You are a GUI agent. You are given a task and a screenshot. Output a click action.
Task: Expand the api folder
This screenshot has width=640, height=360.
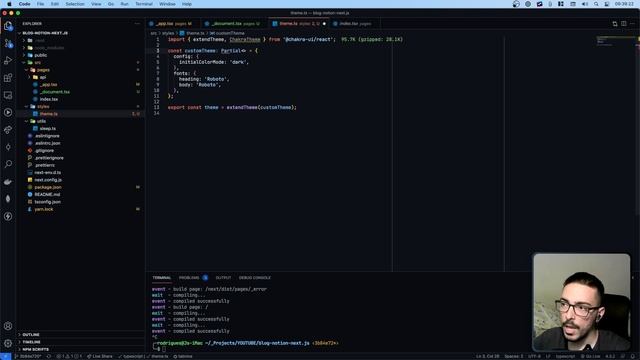80,77
